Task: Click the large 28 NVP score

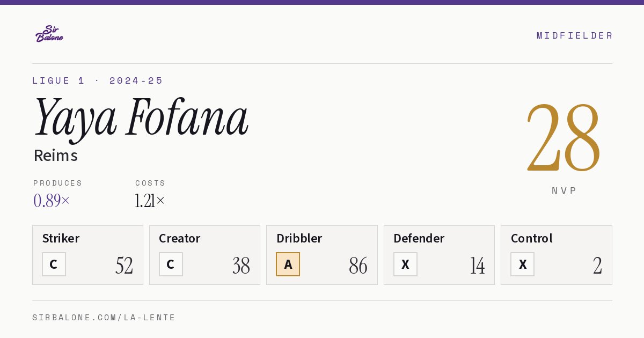Action: (x=563, y=137)
